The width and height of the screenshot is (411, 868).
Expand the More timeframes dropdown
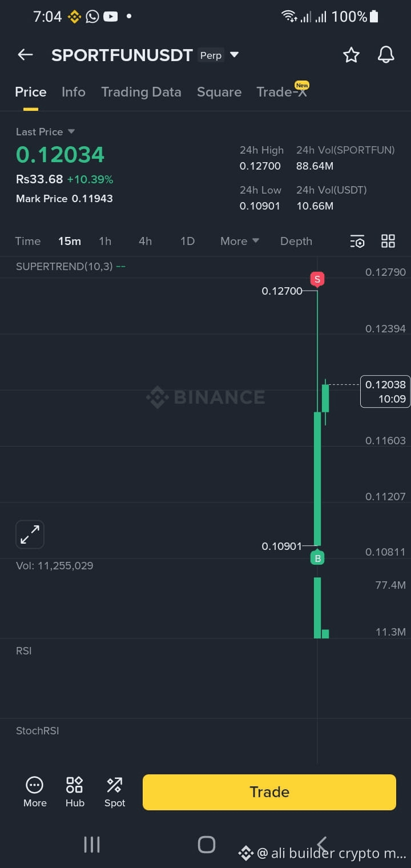[240, 242]
